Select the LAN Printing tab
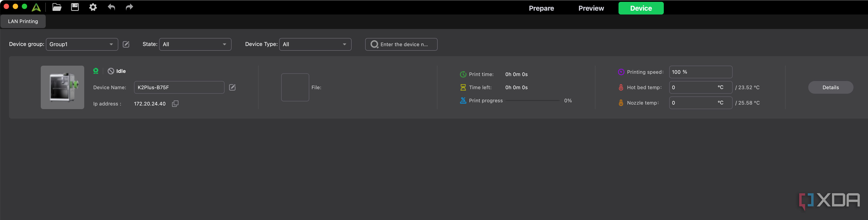The image size is (868, 220). click(x=23, y=21)
